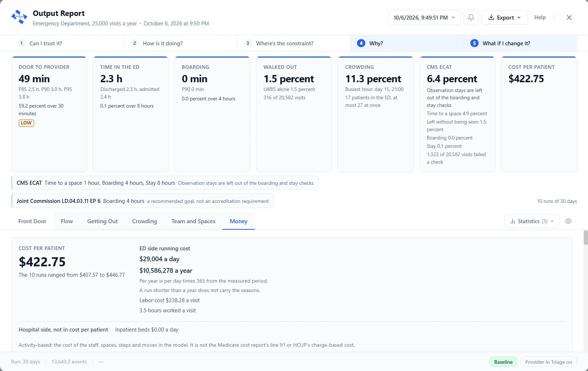
Task: Click the bar chart icon in Statistics
Action: (x=512, y=221)
